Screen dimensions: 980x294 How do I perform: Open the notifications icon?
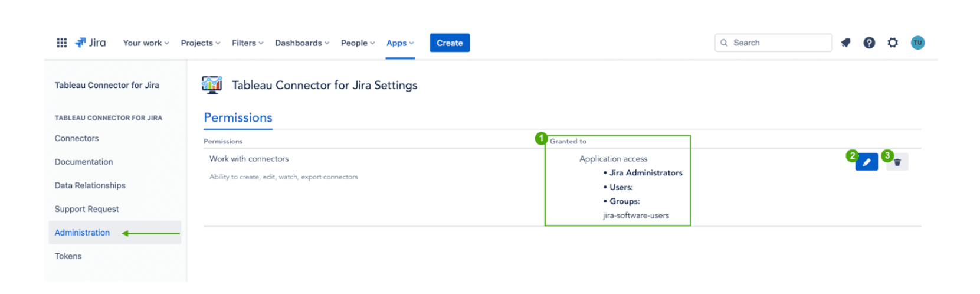pos(845,43)
